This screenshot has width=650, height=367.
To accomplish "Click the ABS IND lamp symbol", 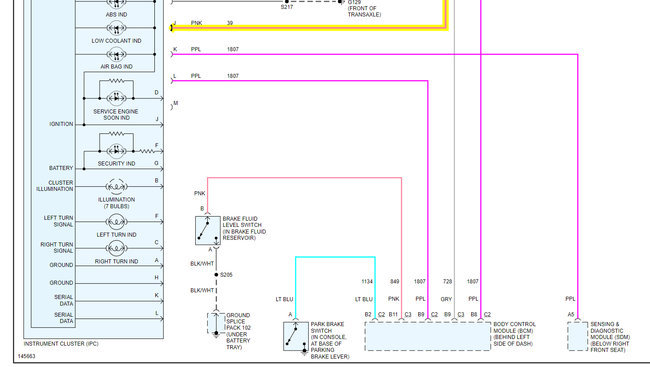I will [116, 3].
